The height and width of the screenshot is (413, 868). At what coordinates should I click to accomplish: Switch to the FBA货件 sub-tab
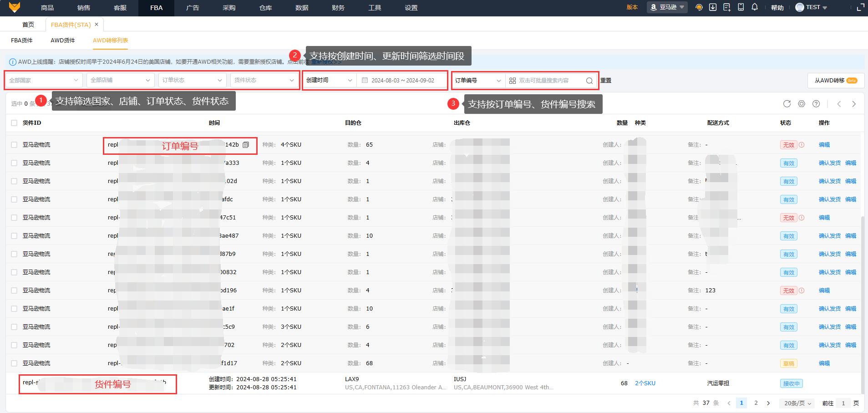point(22,41)
